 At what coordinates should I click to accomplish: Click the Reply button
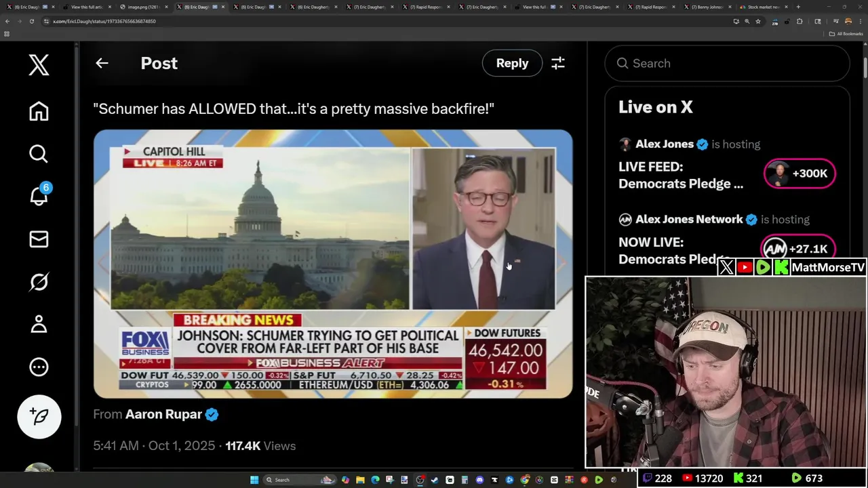(x=512, y=63)
